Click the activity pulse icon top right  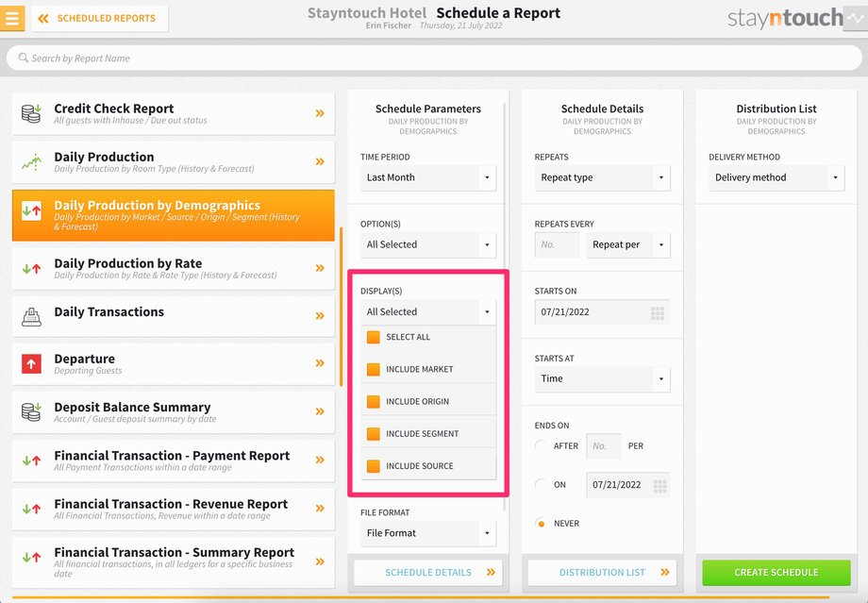tap(856, 18)
